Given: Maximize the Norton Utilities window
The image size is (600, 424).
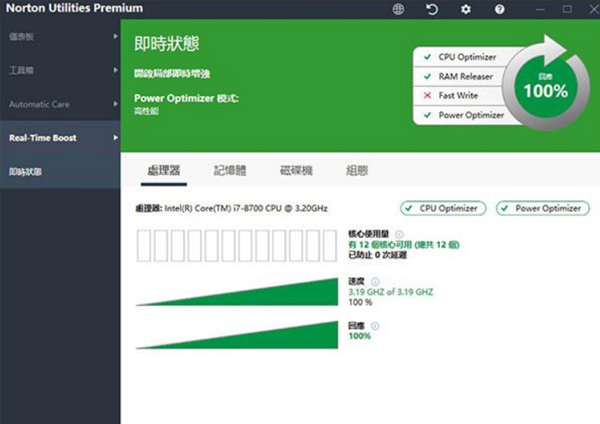Looking at the screenshot, I should [x=567, y=9].
